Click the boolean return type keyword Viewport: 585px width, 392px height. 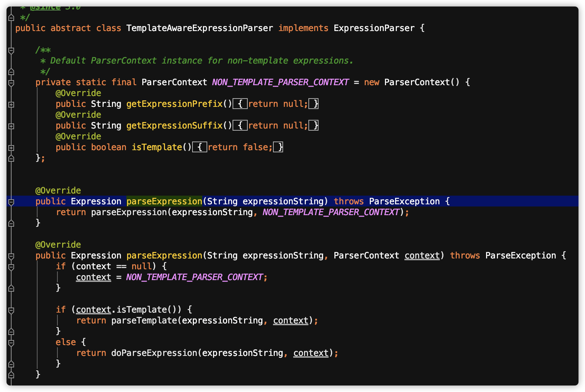pos(109,147)
